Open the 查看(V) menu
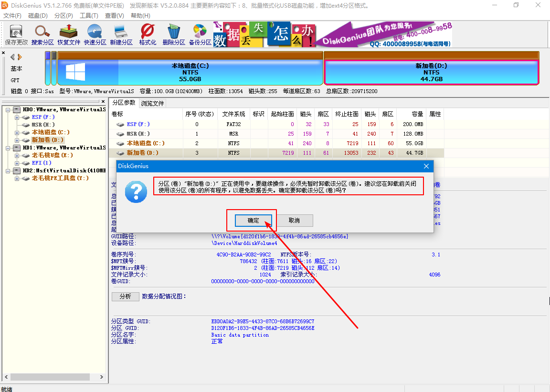550x392 pixels. click(x=115, y=16)
